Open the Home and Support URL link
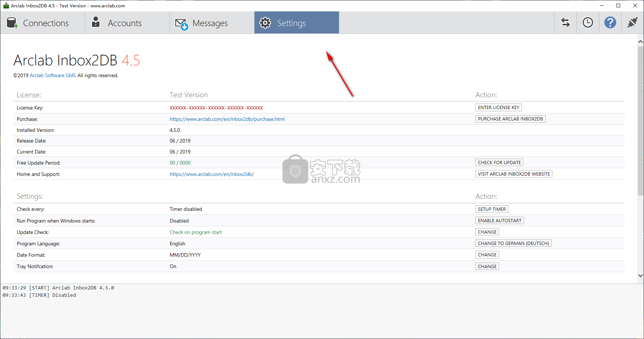 coord(212,174)
